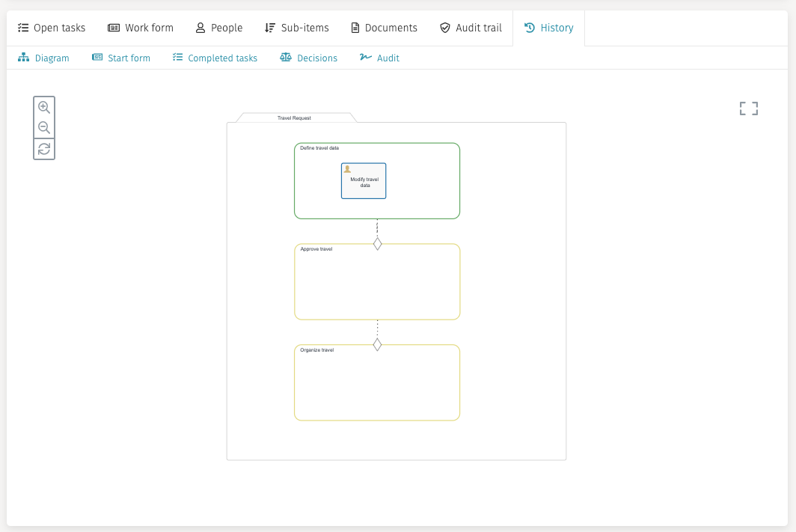
Task: Open the People tab
Action: (x=218, y=28)
